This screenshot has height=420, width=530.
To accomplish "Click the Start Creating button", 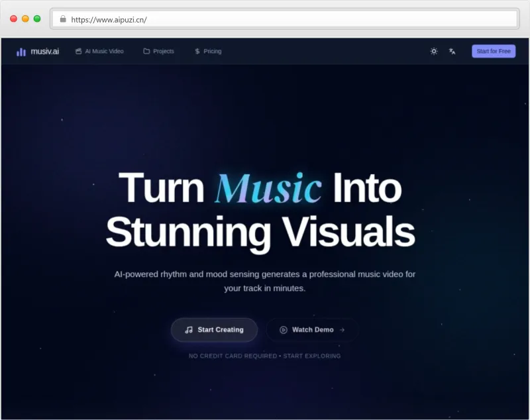I will (213, 330).
